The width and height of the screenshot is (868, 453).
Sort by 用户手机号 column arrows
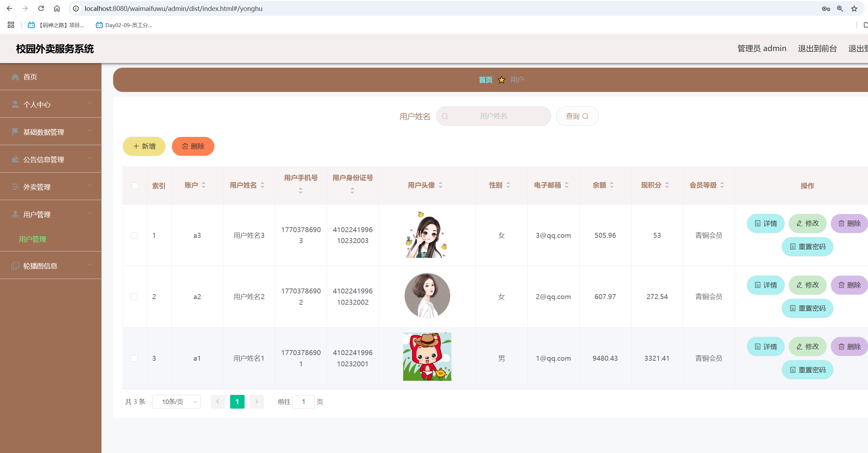301,191
